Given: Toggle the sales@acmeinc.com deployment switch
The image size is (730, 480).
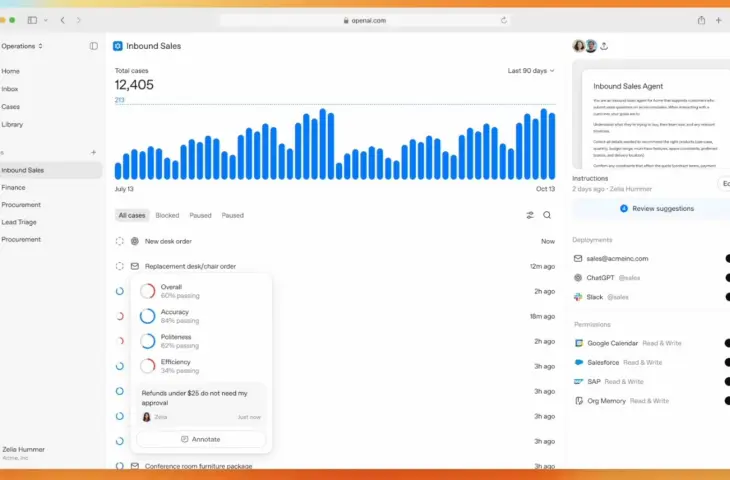Looking at the screenshot, I should [x=726, y=258].
